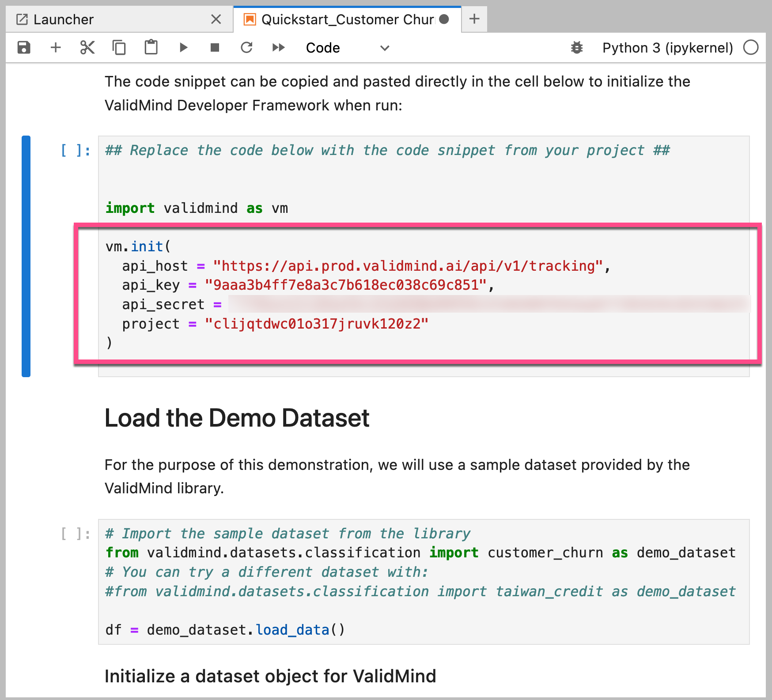Viewport: 772px width, 700px height.
Task: Click the 'The code snippet can be copied' paragraph
Action: (397, 93)
